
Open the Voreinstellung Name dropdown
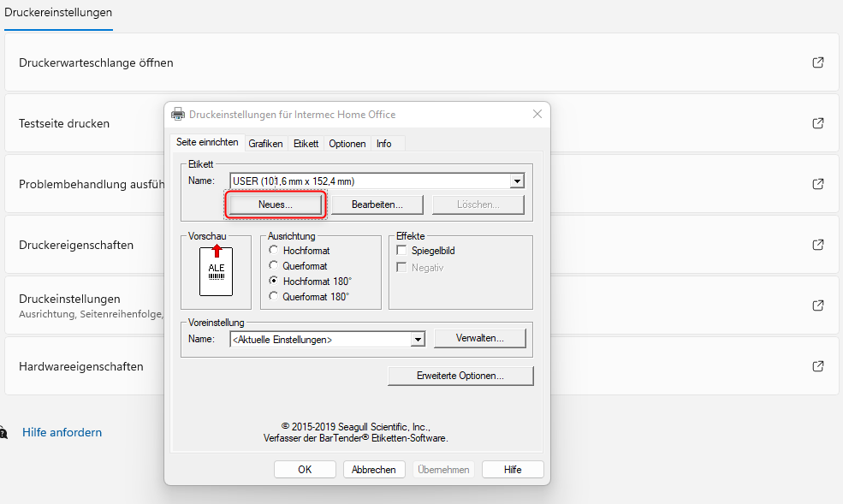pyautogui.click(x=418, y=340)
